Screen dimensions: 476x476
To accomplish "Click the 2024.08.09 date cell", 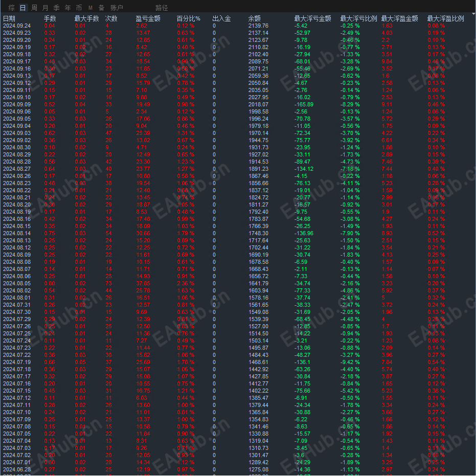I will pos(17,255).
